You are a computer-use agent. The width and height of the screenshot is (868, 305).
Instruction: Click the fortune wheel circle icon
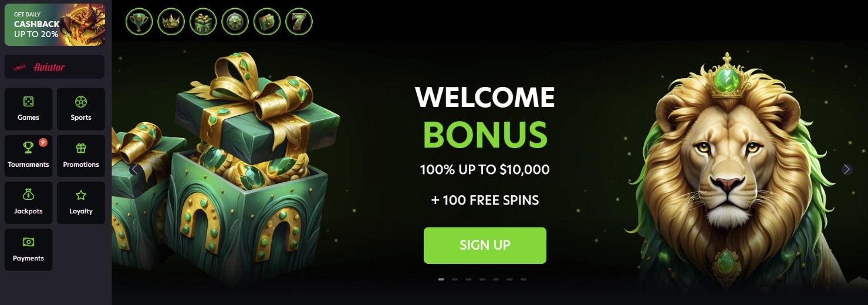pos(235,22)
